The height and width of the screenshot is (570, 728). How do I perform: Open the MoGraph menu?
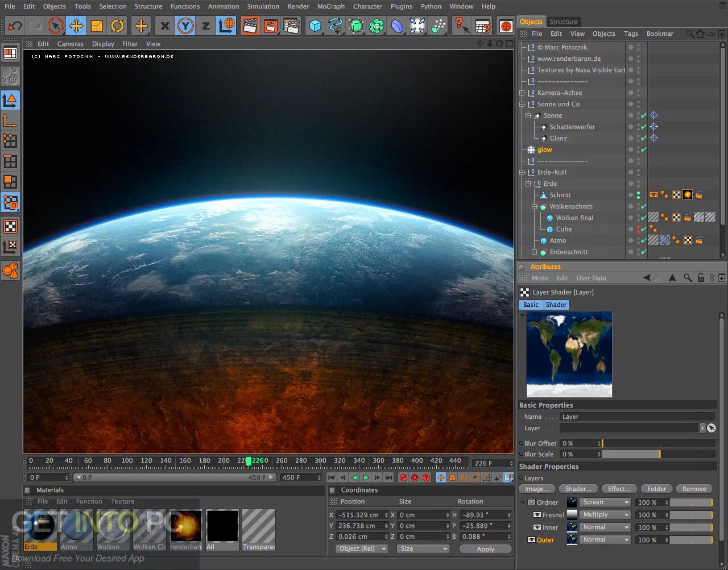330,6
